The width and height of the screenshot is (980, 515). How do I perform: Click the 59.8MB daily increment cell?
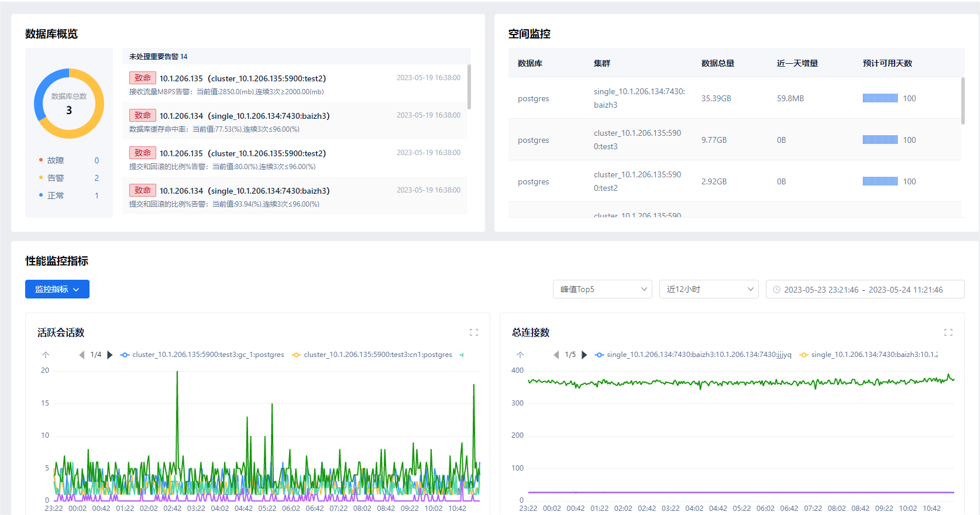790,98
